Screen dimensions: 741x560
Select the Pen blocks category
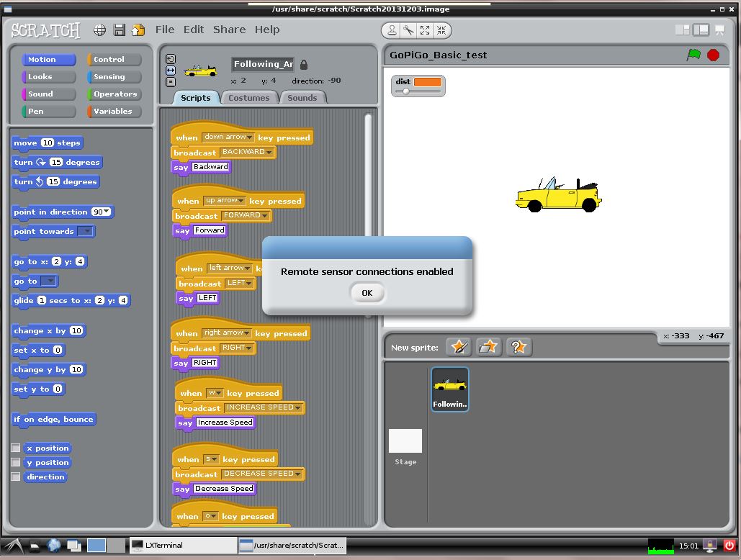pyautogui.click(x=48, y=112)
